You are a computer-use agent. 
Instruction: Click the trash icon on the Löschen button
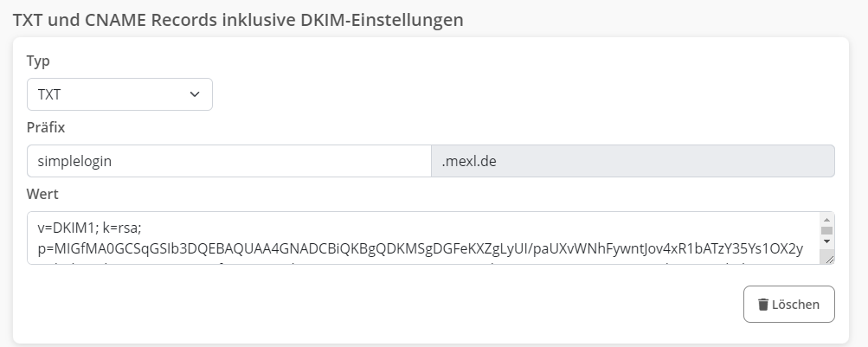click(762, 305)
